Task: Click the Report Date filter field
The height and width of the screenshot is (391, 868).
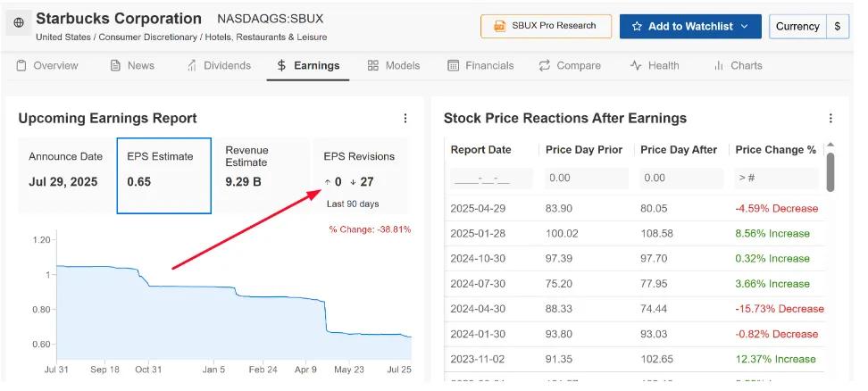Action: click(x=491, y=178)
